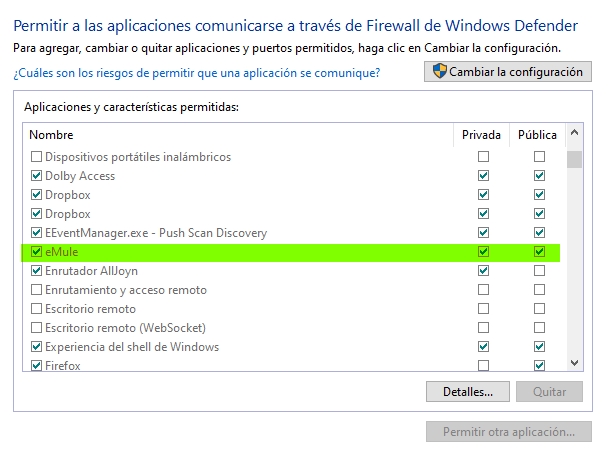The width and height of the screenshot is (616, 453).
Task: Open Detalles... for selected application
Action: (468, 392)
